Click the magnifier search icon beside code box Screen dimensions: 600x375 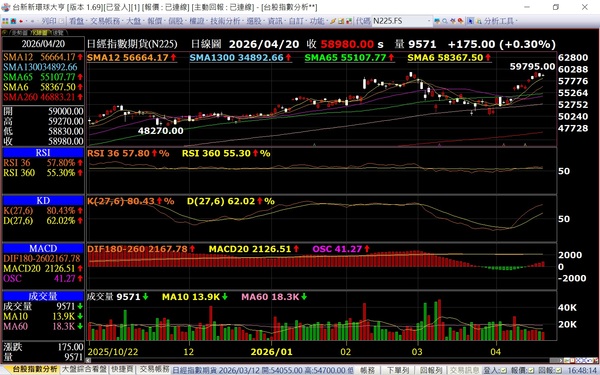pyautogui.click(x=445, y=21)
